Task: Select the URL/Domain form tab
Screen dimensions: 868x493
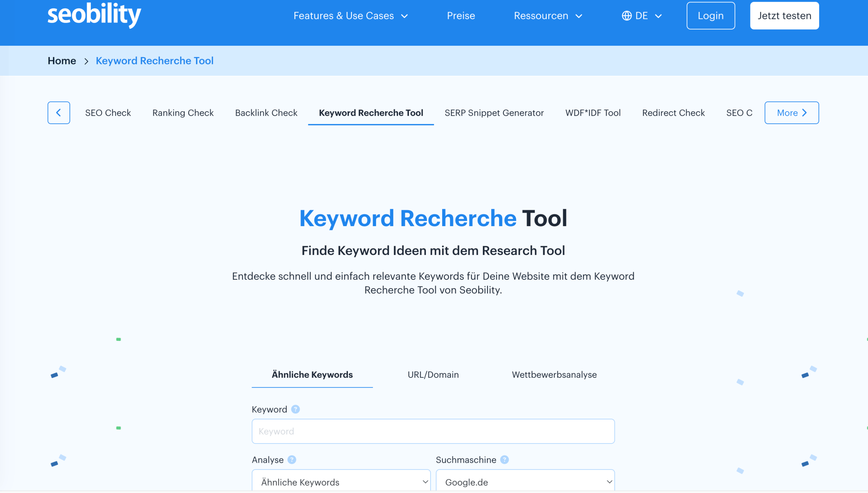Action: coord(433,375)
